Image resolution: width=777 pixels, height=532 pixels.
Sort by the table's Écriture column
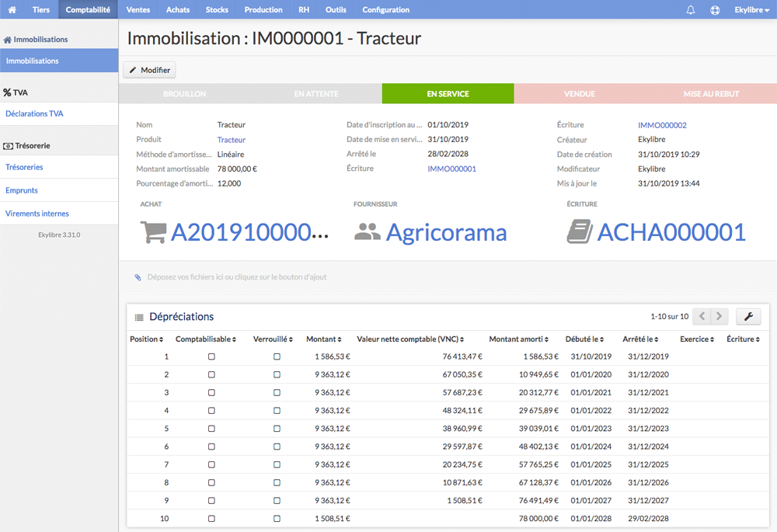[744, 339]
